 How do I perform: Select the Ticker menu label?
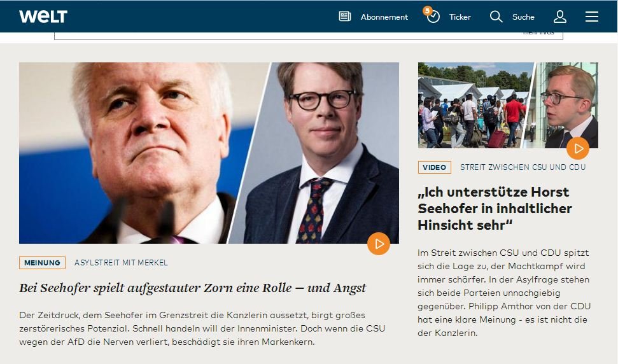(x=460, y=17)
